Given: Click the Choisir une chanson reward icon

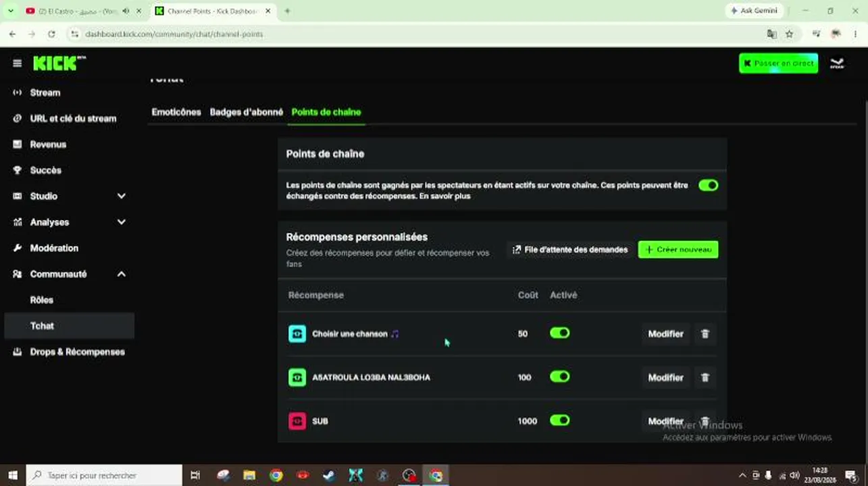Looking at the screenshot, I should [x=297, y=333].
